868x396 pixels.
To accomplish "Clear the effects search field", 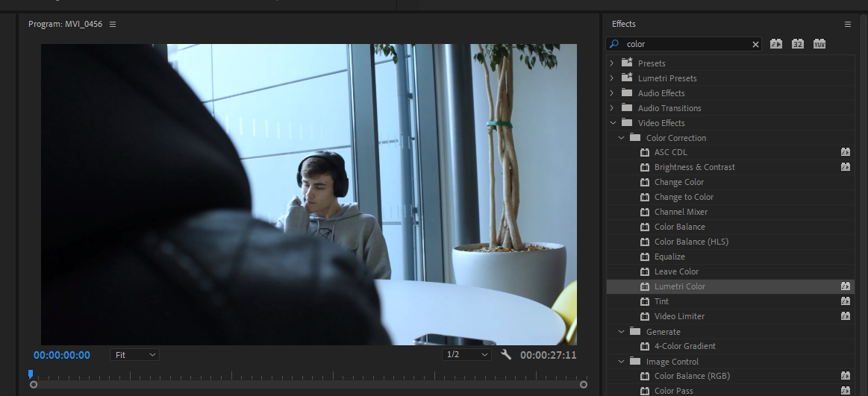I will click(755, 45).
